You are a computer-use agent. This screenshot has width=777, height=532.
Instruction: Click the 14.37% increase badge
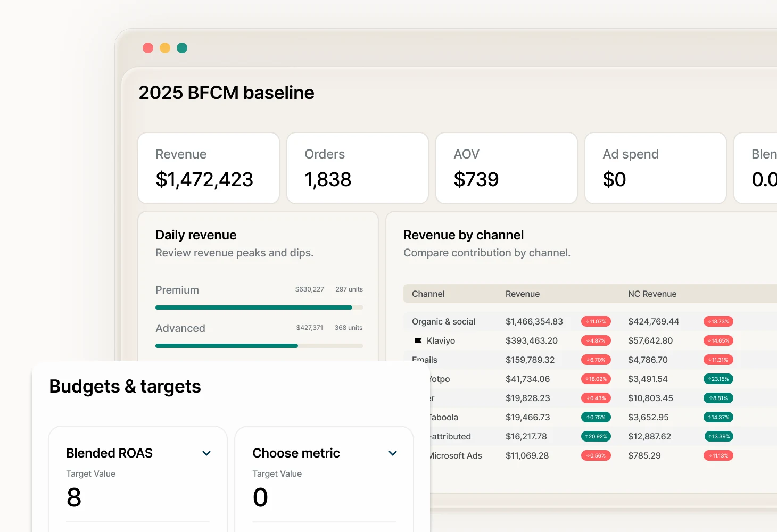click(x=718, y=417)
